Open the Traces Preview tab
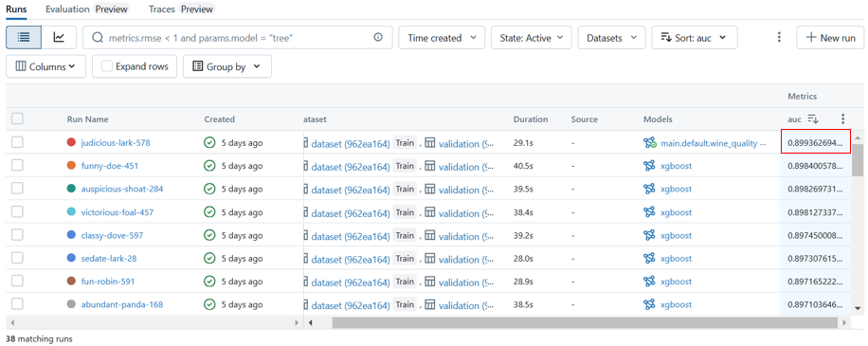The height and width of the screenshot is (346, 868). (181, 9)
